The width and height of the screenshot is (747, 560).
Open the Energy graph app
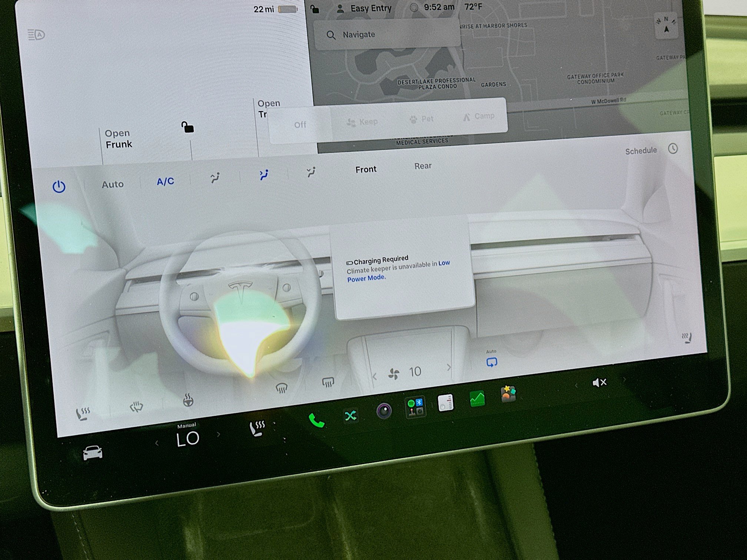coord(477,399)
